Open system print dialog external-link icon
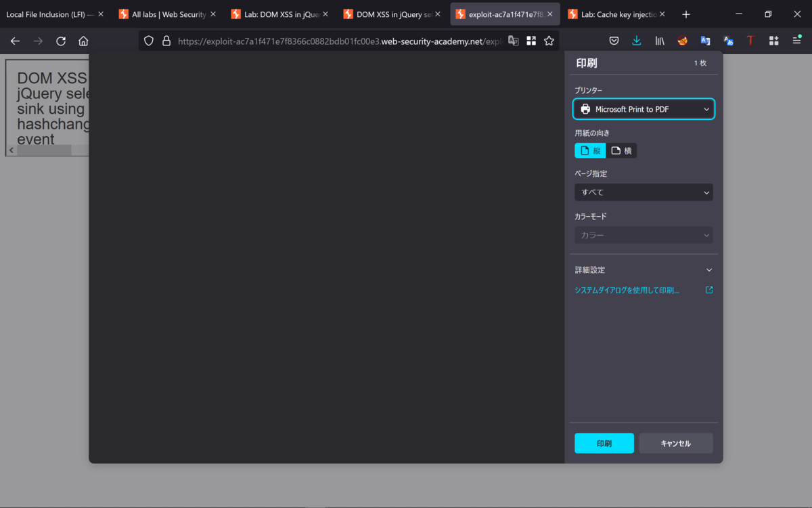The height and width of the screenshot is (508, 812). pyautogui.click(x=709, y=290)
